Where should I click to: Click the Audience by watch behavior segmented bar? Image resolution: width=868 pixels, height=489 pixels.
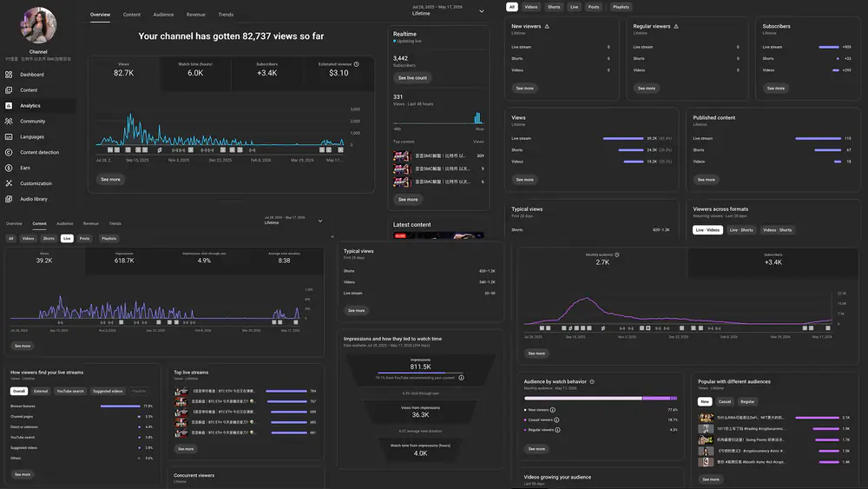(601, 398)
